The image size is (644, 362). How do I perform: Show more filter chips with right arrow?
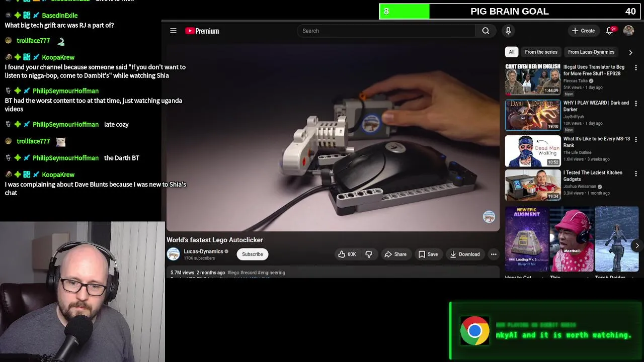click(630, 52)
